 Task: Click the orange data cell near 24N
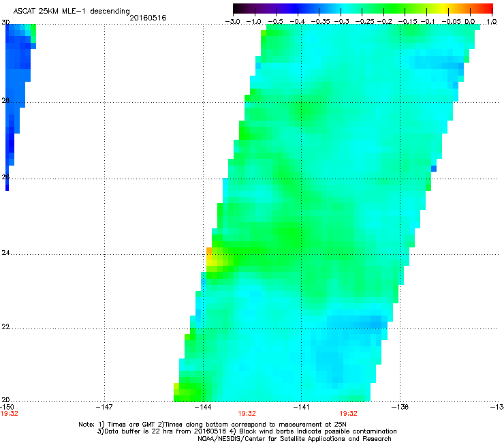pyautogui.click(x=209, y=251)
